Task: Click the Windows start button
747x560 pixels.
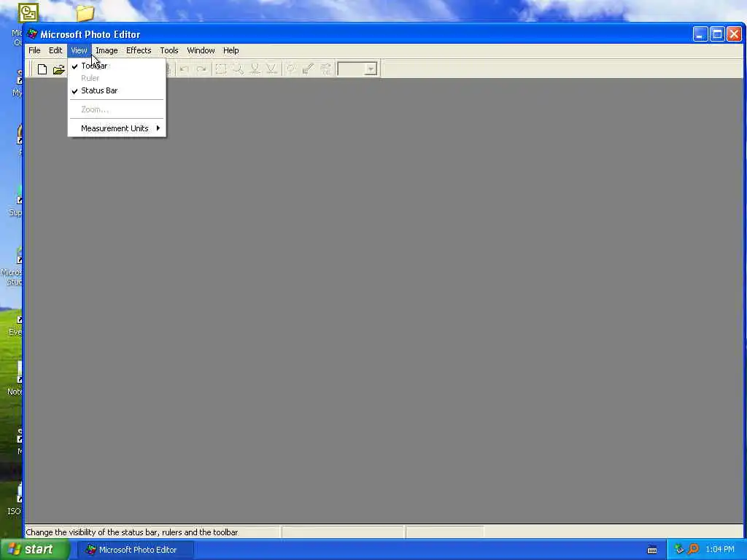Action: point(34,550)
